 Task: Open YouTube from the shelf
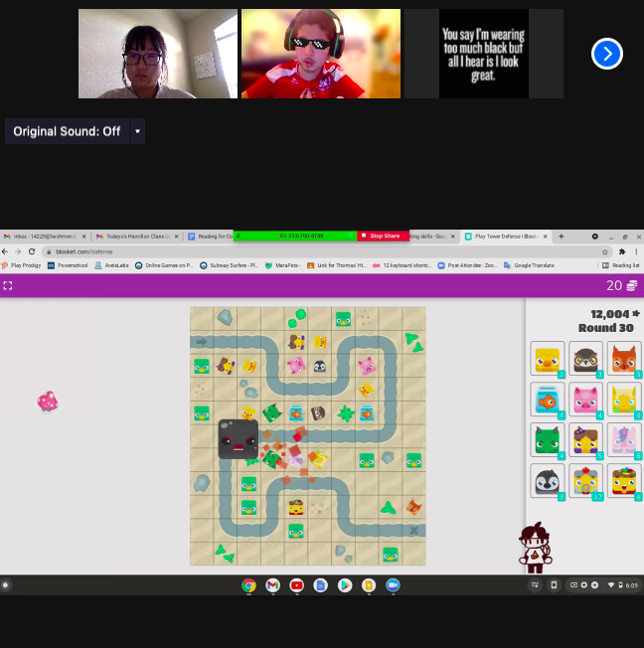tap(297, 585)
